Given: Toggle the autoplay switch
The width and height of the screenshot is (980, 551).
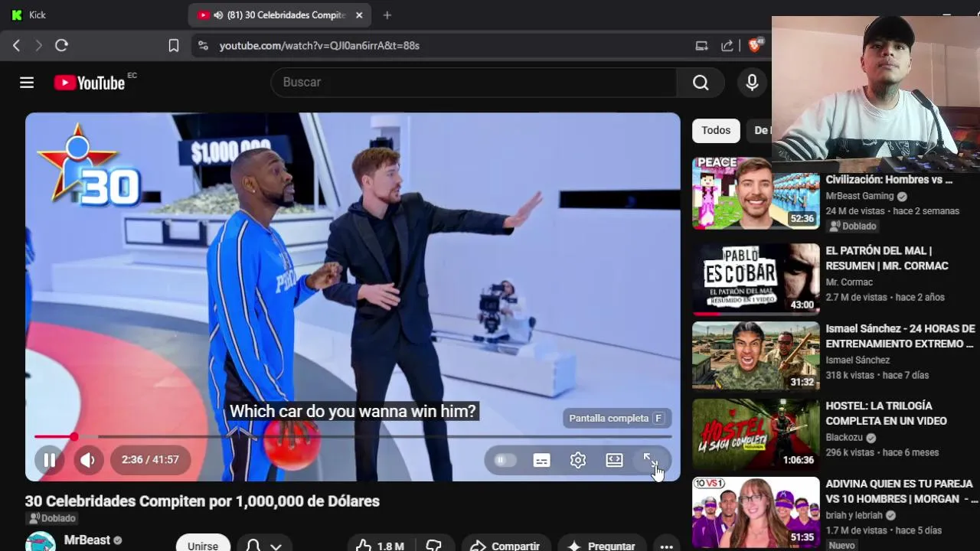Looking at the screenshot, I should tap(505, 460).
